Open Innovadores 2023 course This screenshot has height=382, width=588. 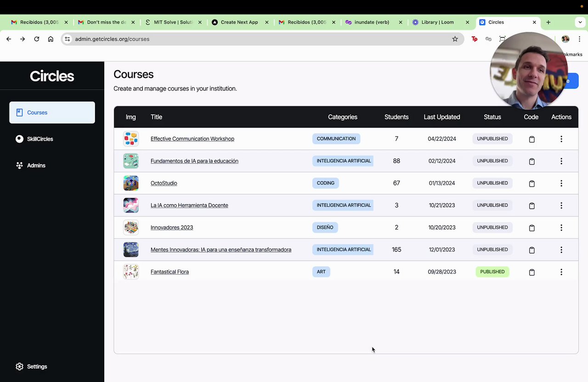point(172,227)
